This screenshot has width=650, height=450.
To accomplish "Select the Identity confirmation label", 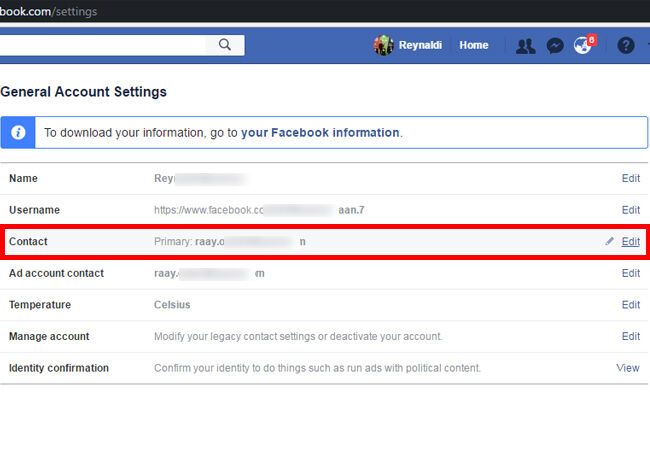I will pos(59,368).
